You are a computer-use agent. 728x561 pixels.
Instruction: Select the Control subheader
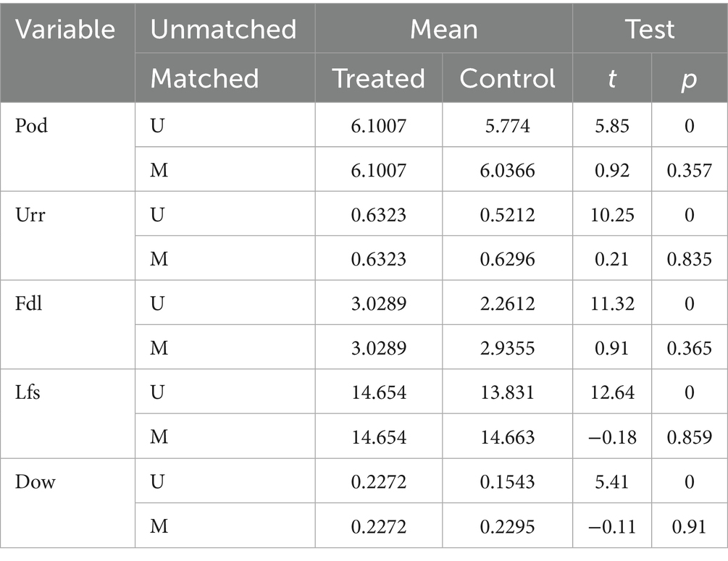pos(507,78)
